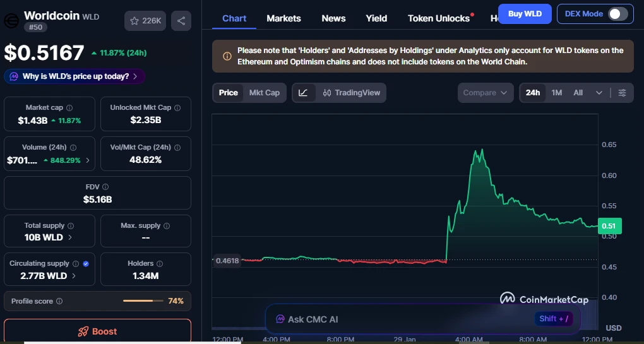Image resolution: width=644 pixels, height=344 pixels.
Task: Click the $5.16B FDV value
Action: pos(97,199)
